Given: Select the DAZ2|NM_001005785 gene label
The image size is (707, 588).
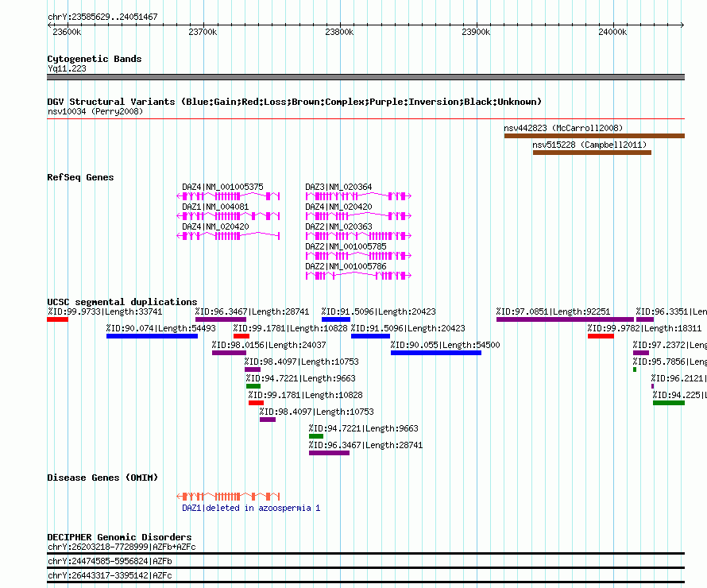Looking at the screenshot, I should click(x=346, y=246).
